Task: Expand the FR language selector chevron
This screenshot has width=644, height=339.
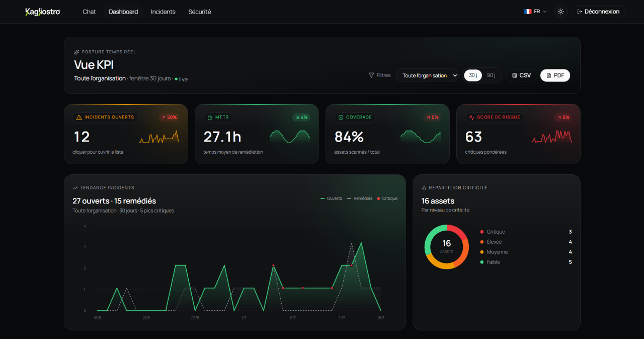Action: (x=545, y=12)
